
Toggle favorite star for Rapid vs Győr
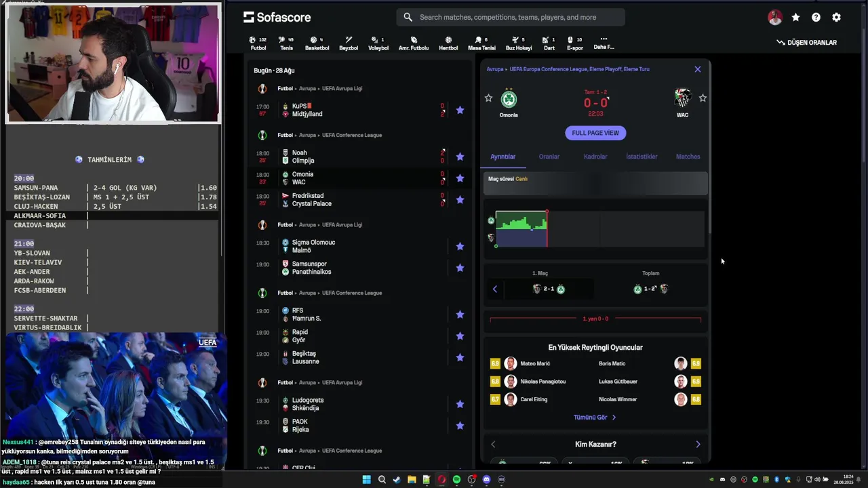(460, 336)
